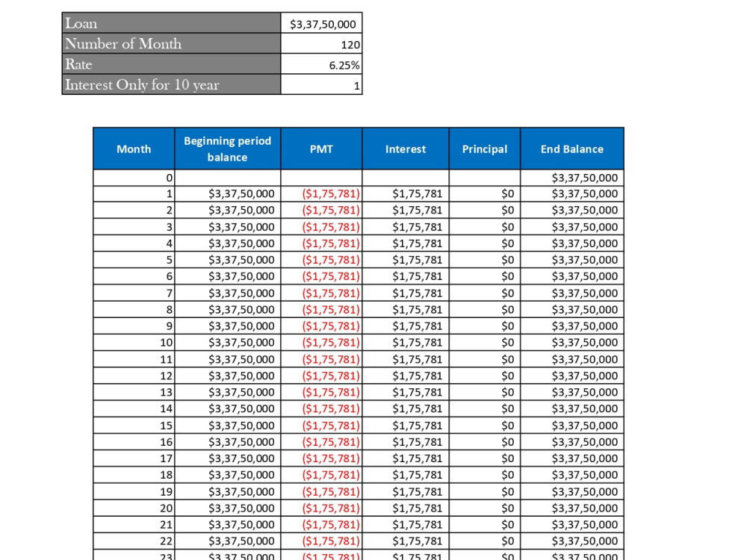Select the Interest Only value cell

[x=321, y=85]
